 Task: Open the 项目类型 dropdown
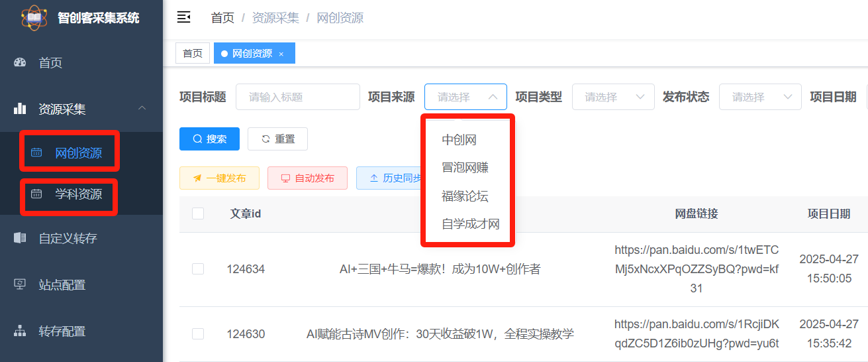612,97
